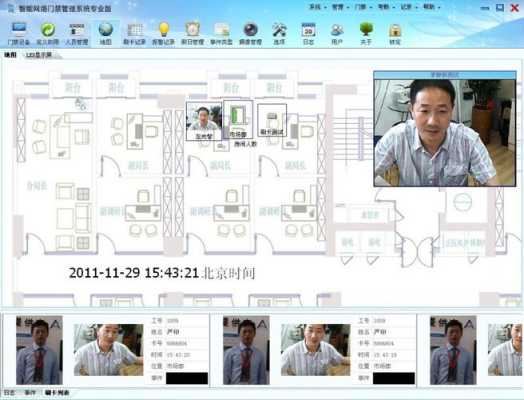This screenshot has height=400, width=524.
Task: Click the app logo in title bar
Action: point(11,8)
